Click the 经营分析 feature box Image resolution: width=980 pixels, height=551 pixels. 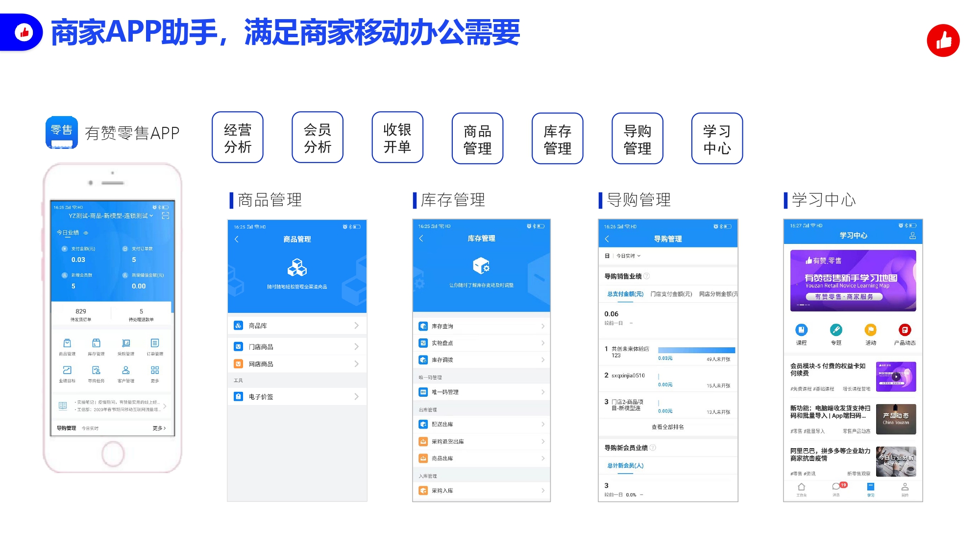click(238, 137)
